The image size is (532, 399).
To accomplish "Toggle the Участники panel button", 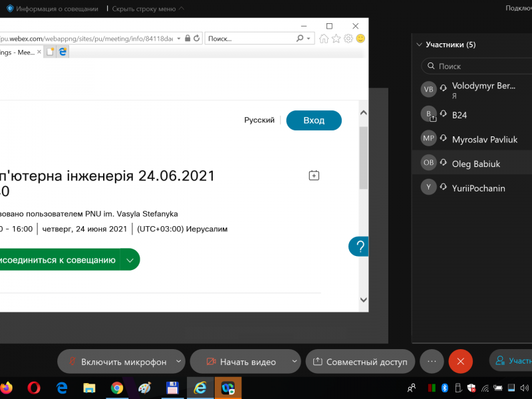I will 511,362.
